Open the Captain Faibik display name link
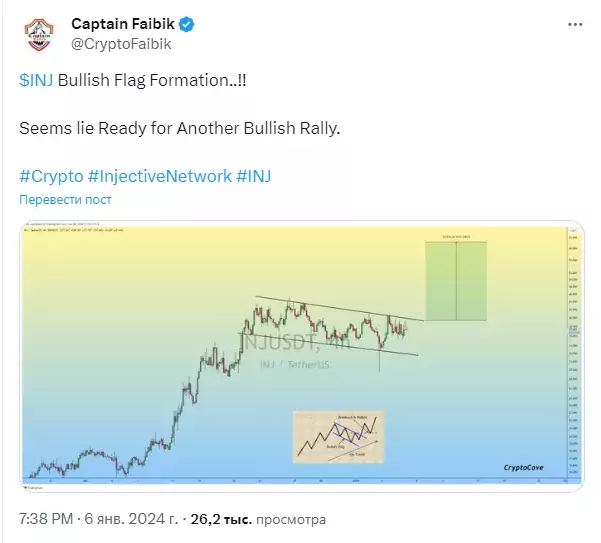This screenshot has width=601, height=543. pos(123,24)
